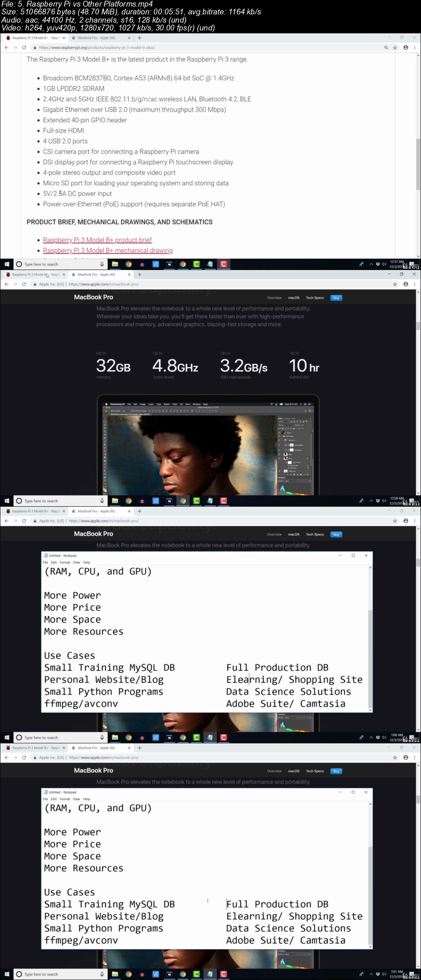Click the '4.8GHz' Turbo Boost figure
Image resolution: width=421 pixels, height=980 pixels.
pos(176,366)
